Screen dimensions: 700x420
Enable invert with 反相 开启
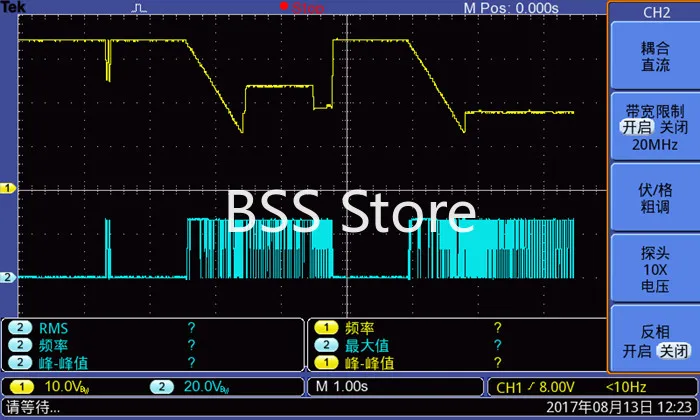(x=637, y=351)
